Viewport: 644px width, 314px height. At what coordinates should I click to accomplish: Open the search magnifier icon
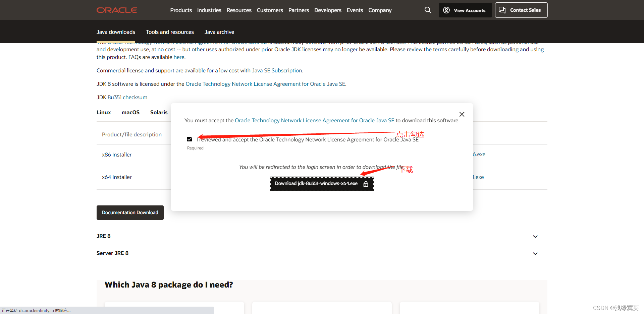428,10
